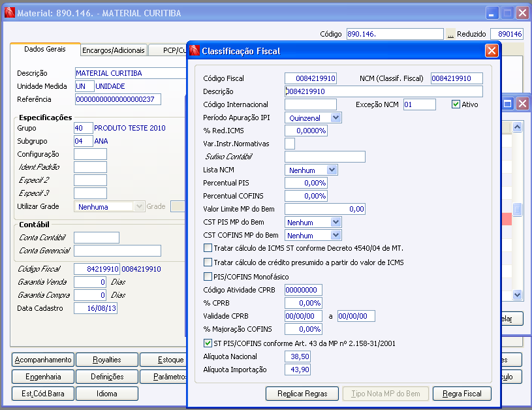Open Período Apuração IPI dropdown
This screenshot has height=410, width=532.
[x=336, y=118]
